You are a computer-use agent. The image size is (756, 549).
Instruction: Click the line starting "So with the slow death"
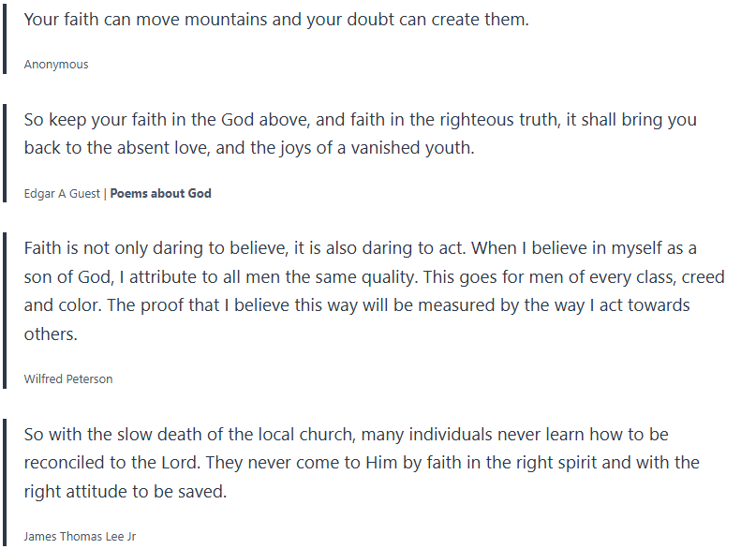point(346,435)
